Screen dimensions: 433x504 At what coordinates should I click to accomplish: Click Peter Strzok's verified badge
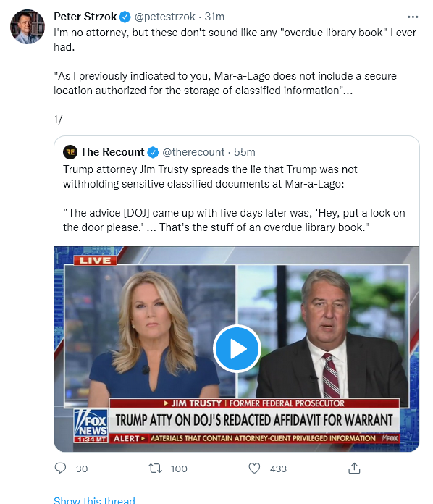[125, 17]
